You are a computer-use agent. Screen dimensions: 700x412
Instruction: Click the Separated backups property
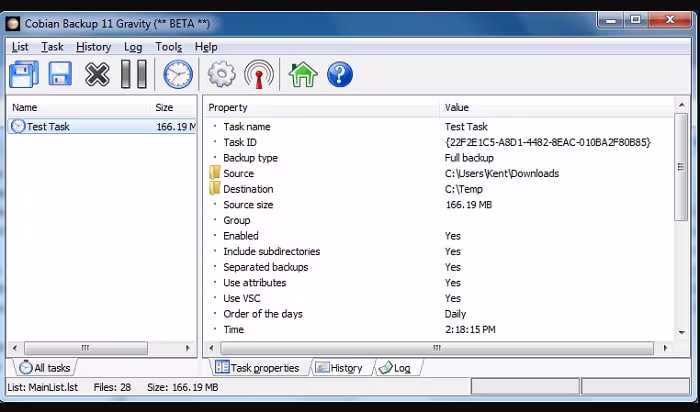tap(439, 267)
